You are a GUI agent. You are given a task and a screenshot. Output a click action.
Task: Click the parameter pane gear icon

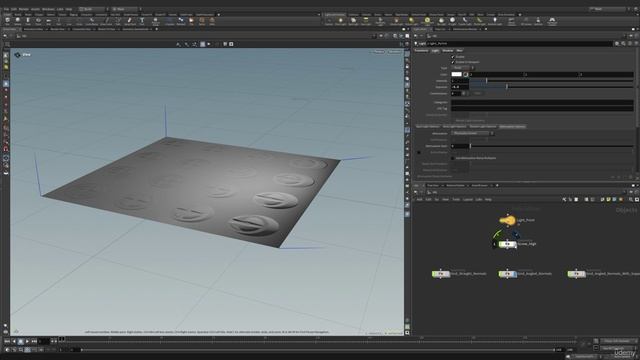617,44
